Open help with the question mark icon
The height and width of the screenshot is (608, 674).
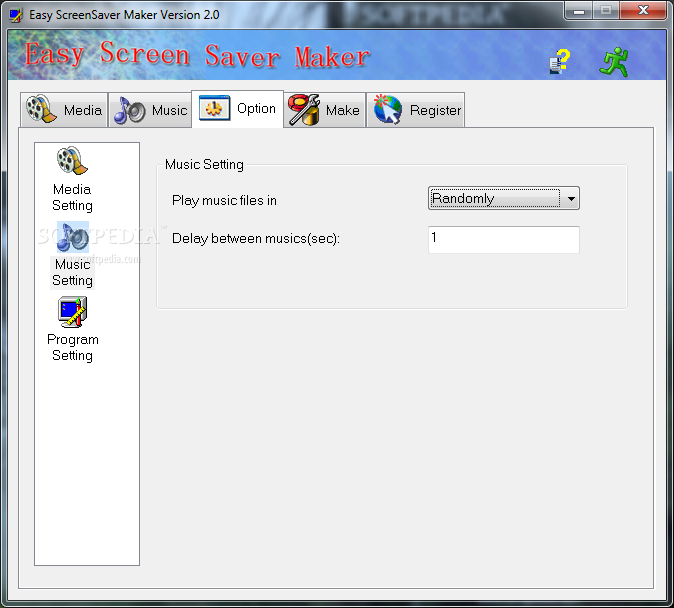click(560, 61)
